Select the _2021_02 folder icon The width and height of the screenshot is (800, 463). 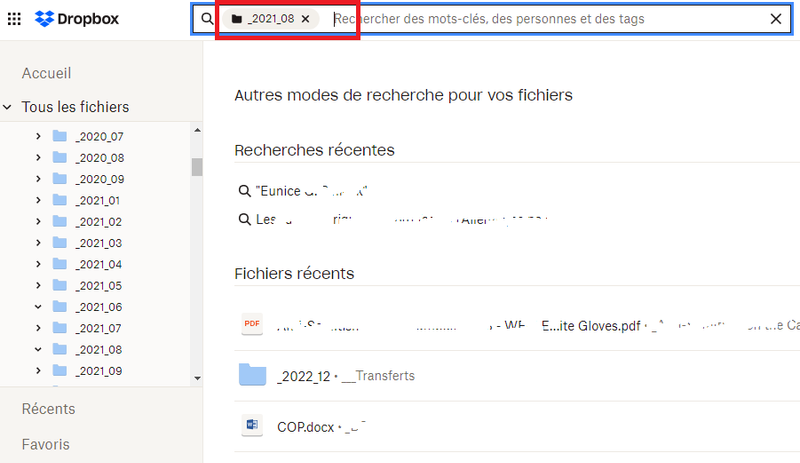60,221
